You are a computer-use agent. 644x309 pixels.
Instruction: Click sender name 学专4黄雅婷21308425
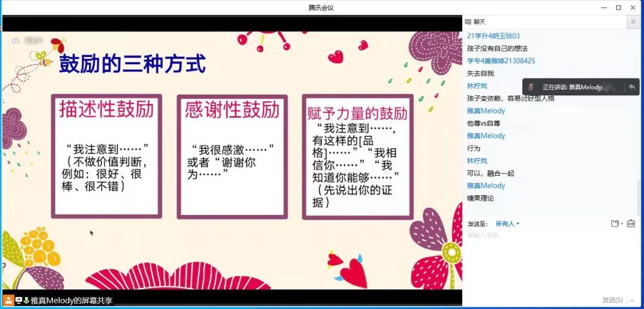click(501, 61)
